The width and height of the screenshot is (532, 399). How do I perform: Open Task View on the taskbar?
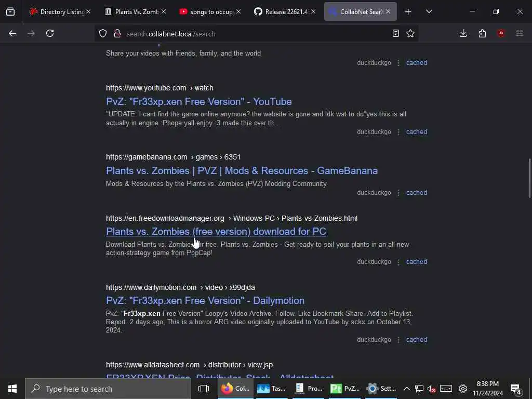point(204,389)
